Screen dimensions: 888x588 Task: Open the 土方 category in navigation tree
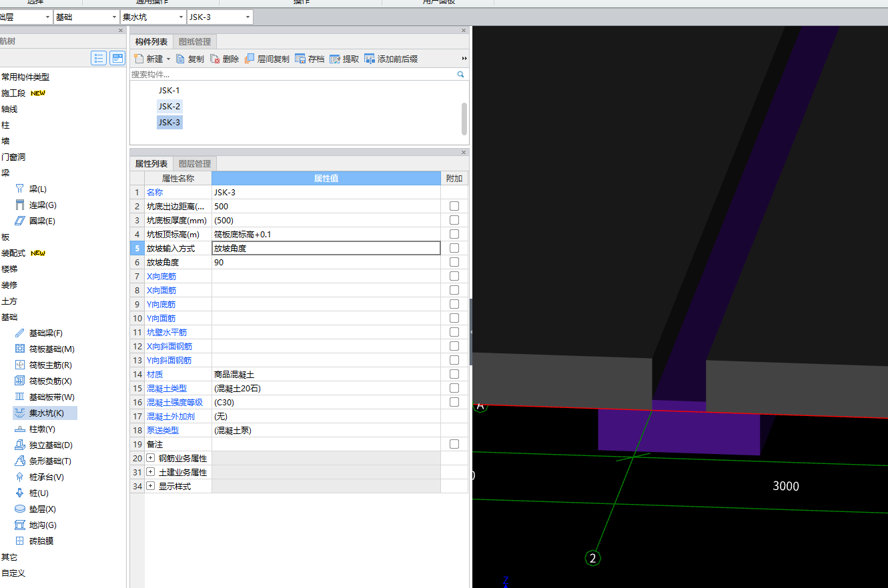(9, 301)
